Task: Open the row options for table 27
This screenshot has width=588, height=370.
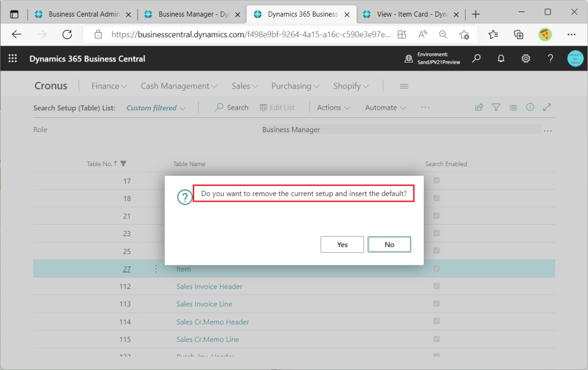Action: tap(156, 269)
